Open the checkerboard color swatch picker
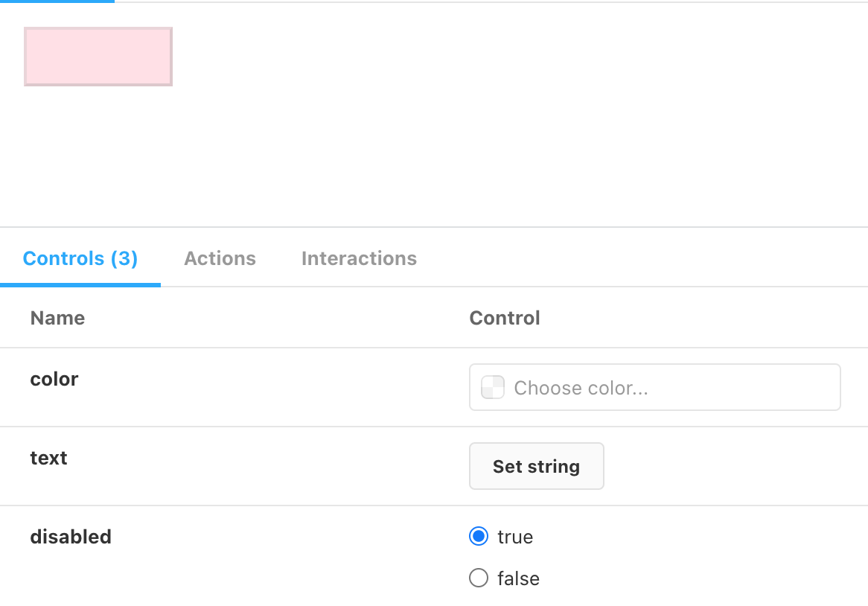868x606 pixels. point(492,387)
